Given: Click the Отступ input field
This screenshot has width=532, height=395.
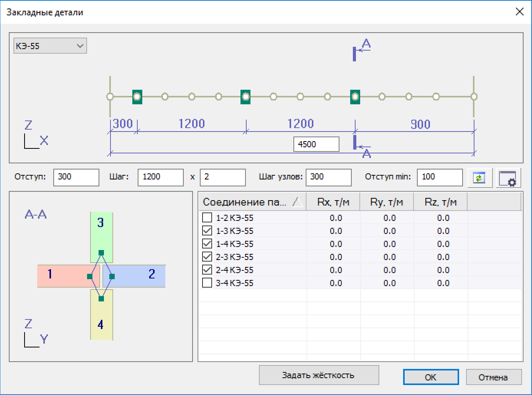Looking at the screenshot, I should [76, 177].
